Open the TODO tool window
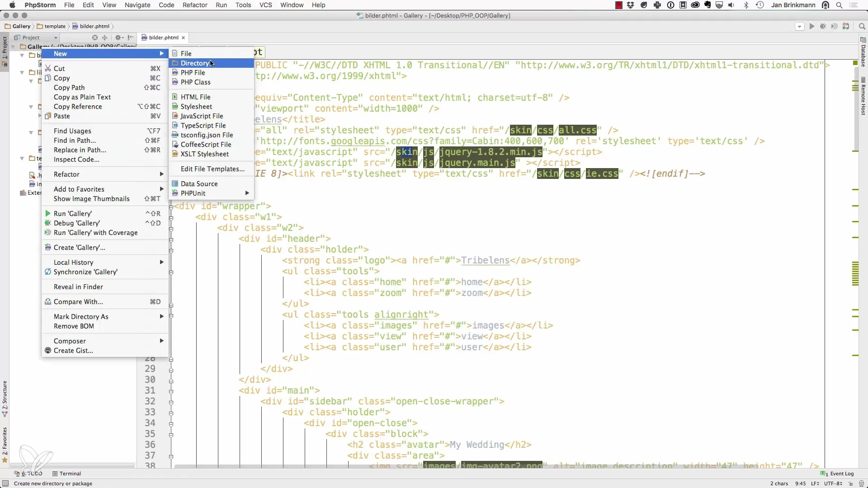 (x=28, y=474)
